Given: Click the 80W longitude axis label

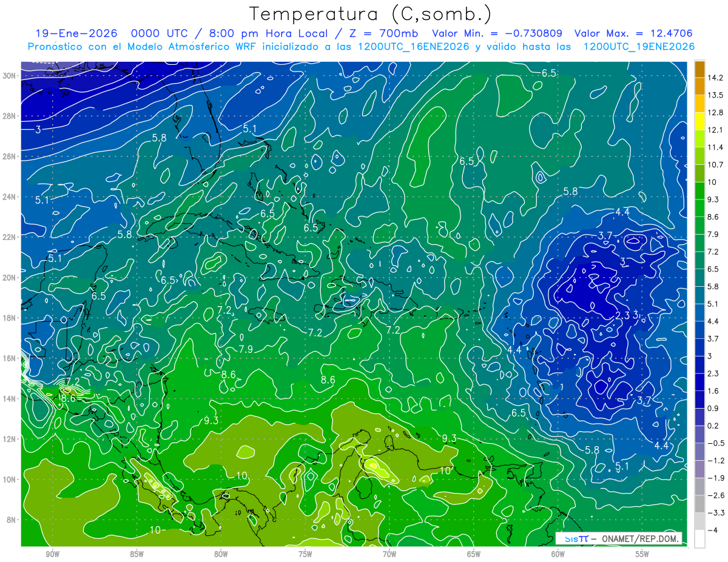Looking at the screenshot, I should 221,554.
